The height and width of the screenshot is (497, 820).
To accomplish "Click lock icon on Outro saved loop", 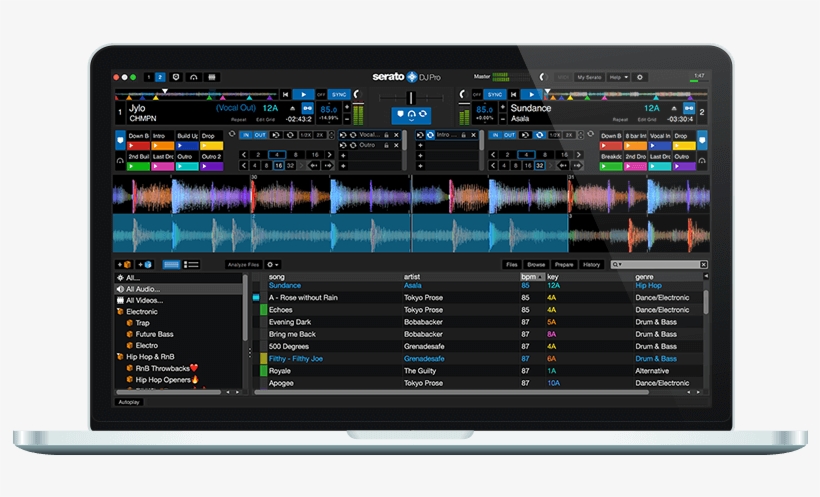I will coord(386,145).
